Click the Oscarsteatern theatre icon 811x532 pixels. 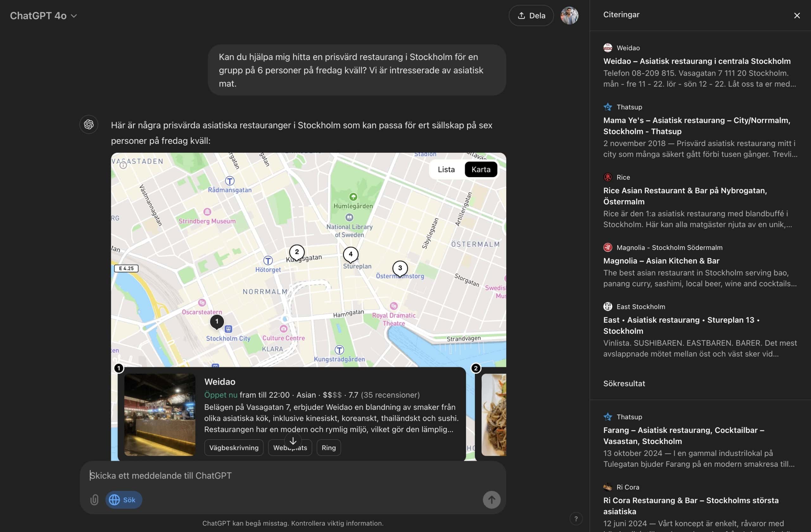202,303
